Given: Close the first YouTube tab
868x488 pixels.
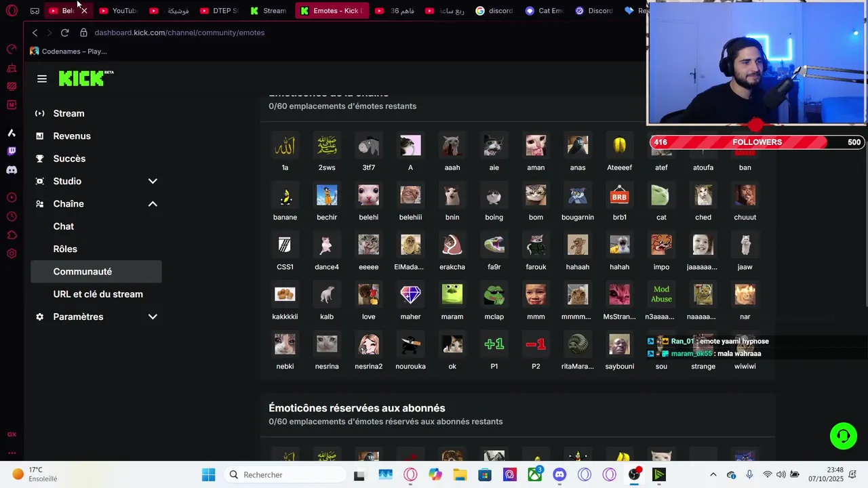Looking at the screenshot, I should tap(84, 11).
